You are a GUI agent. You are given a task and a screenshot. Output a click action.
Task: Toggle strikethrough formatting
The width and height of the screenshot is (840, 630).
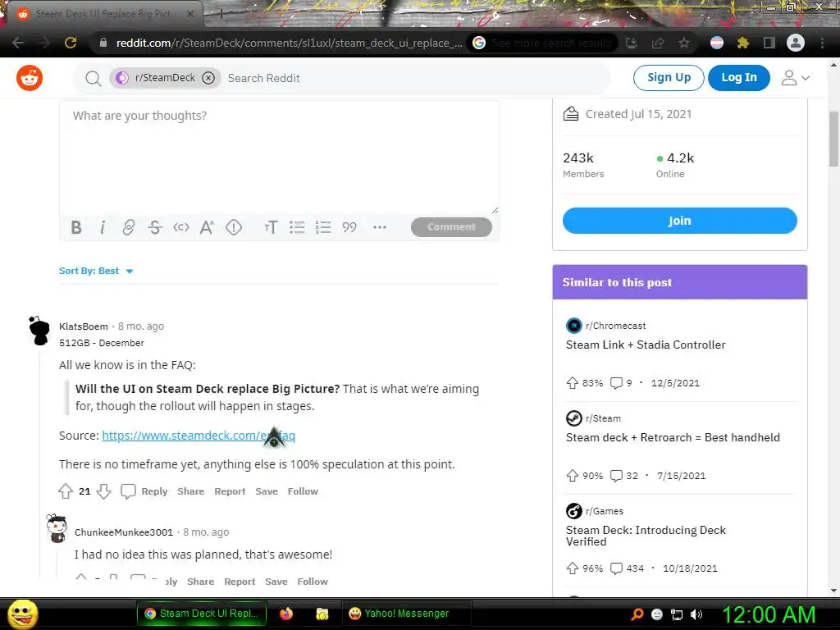[155, 227]
